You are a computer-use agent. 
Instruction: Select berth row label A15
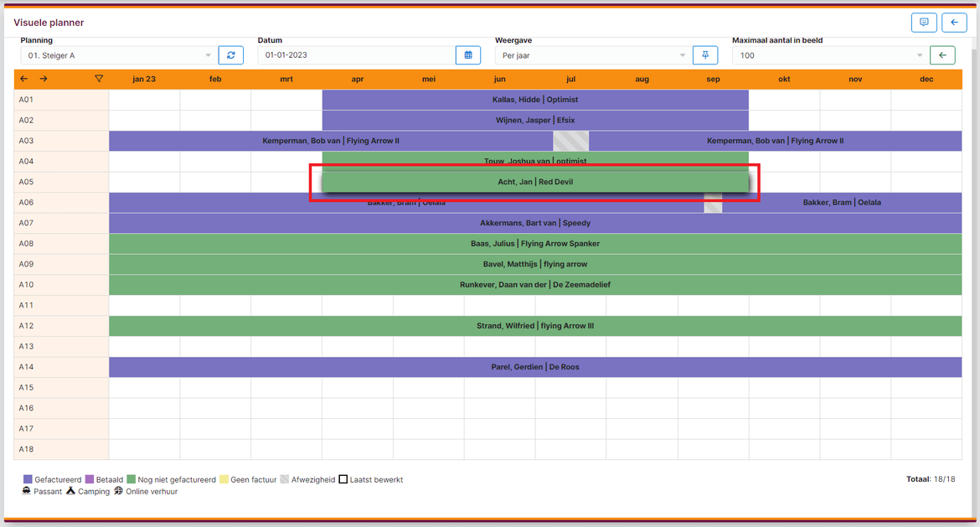pyautogui.click(x=61, y=388)
